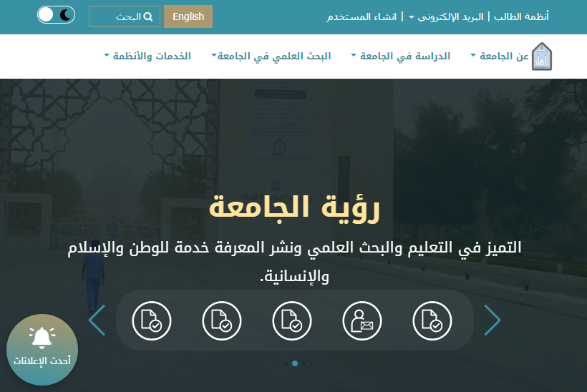This screenshot has height=392, width=587.
Task: Open the أحدث الإعلانات bell button
Action: 42,350
